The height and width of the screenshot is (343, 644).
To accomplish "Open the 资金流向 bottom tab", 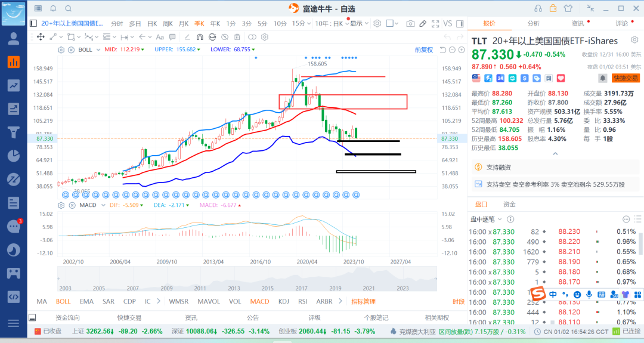I will [x=68, y=317].
